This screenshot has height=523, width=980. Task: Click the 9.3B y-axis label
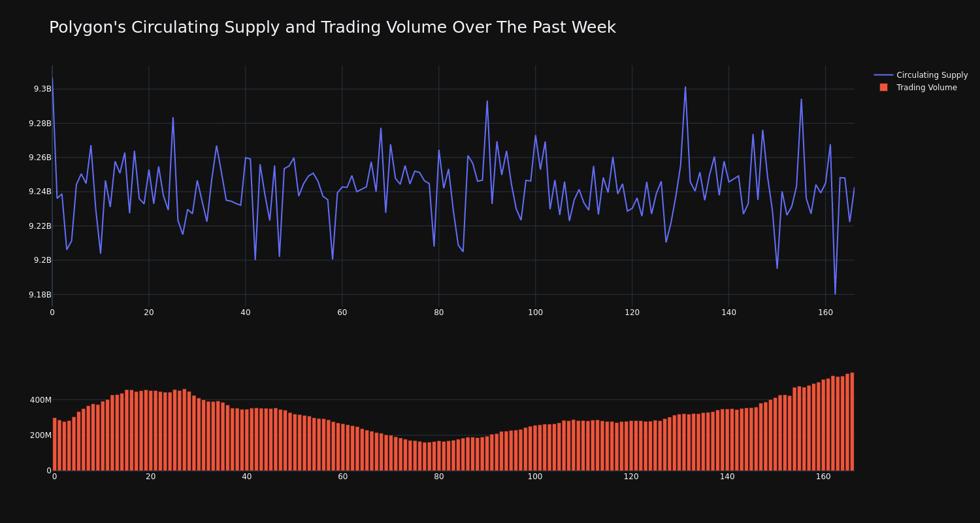42,89
